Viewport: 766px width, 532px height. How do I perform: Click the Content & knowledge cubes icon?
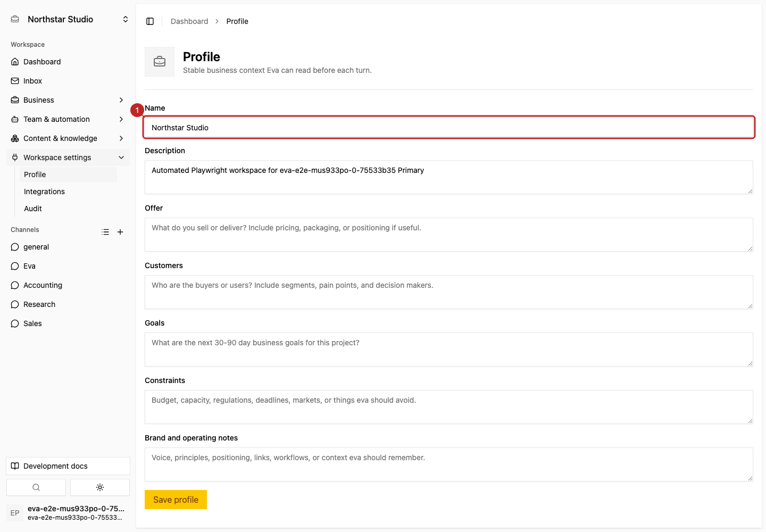coord(15,138)
